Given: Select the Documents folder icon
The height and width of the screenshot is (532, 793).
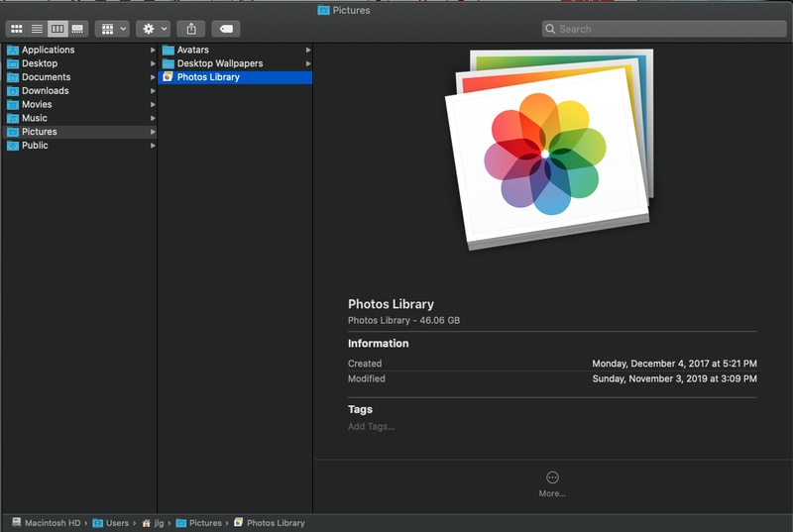Looking at the screenshot, I should 13,77.
